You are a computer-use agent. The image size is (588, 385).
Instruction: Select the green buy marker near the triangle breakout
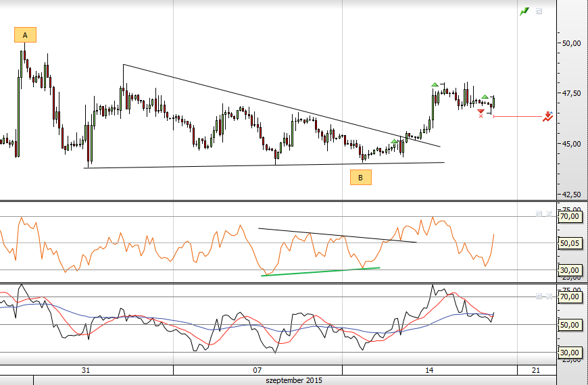tap(394, 141)
